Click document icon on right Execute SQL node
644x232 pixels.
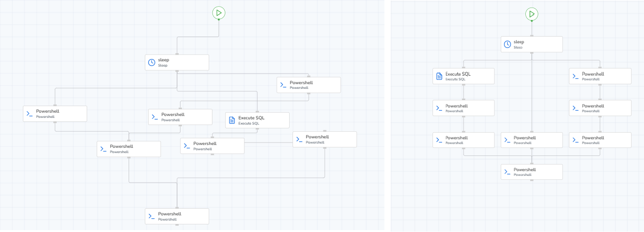click(439, 76)
